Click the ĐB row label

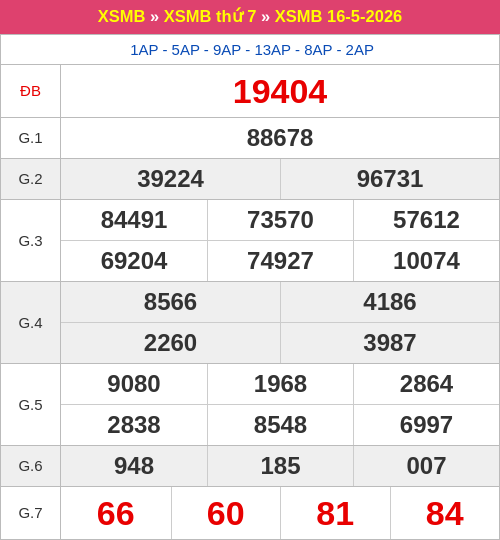coord(30,91)
